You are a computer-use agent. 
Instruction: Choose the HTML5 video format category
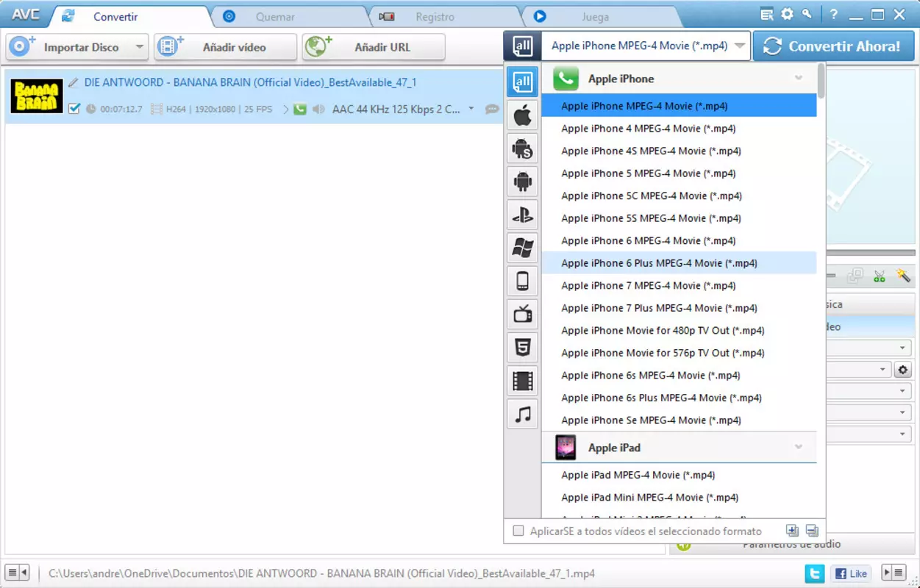[x=523, y=348]
